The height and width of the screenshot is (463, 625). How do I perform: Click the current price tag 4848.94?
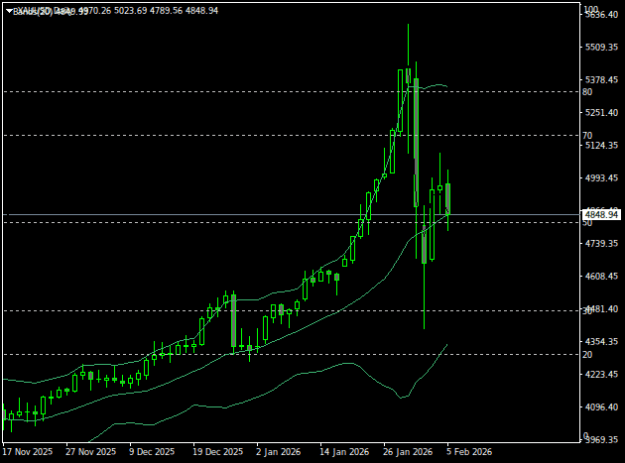tap(601, 215)
